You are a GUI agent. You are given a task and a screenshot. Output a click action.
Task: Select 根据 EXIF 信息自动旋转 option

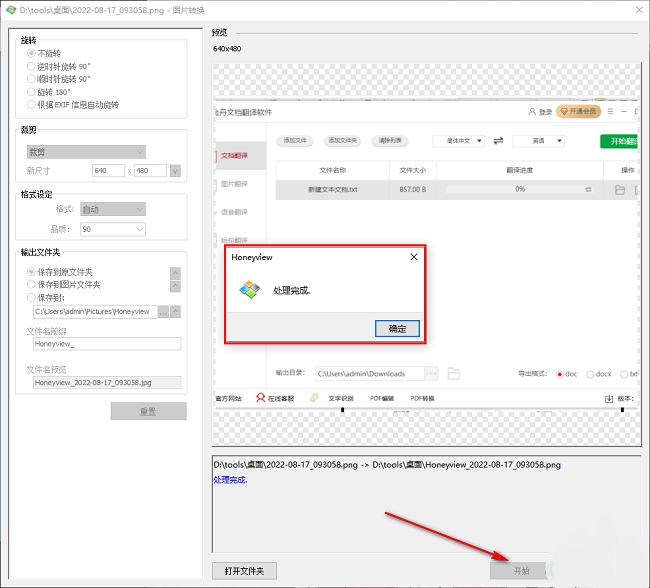[31, 105]
